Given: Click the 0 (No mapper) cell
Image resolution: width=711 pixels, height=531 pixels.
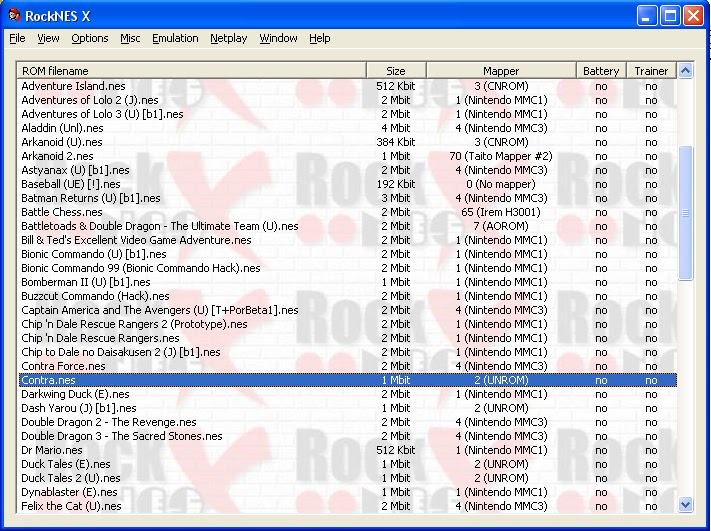Looking at the screenshot, I should 501,184.
